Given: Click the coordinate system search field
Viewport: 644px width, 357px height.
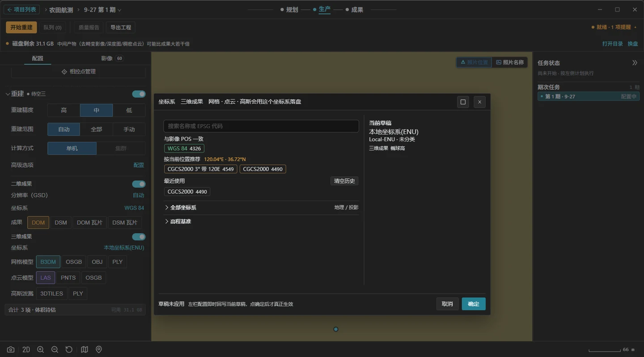Looking at the screenshot, I should click(261, 126).
